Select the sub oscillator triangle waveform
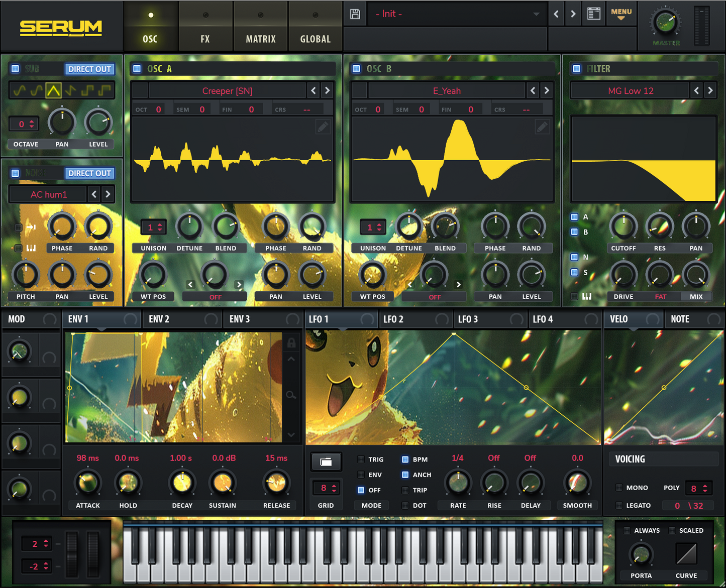726x588 pixels. pyautogui.click(x=53, y=90)
